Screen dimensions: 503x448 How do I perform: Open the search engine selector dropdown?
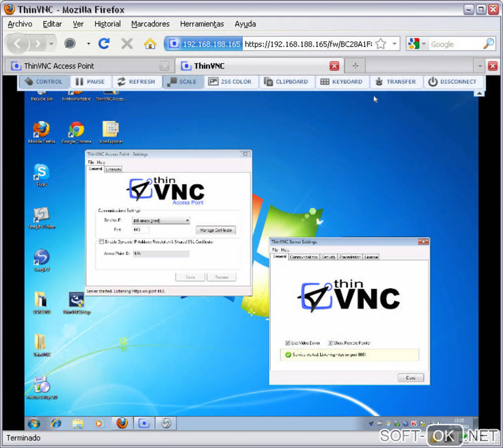tap(417, 43)
